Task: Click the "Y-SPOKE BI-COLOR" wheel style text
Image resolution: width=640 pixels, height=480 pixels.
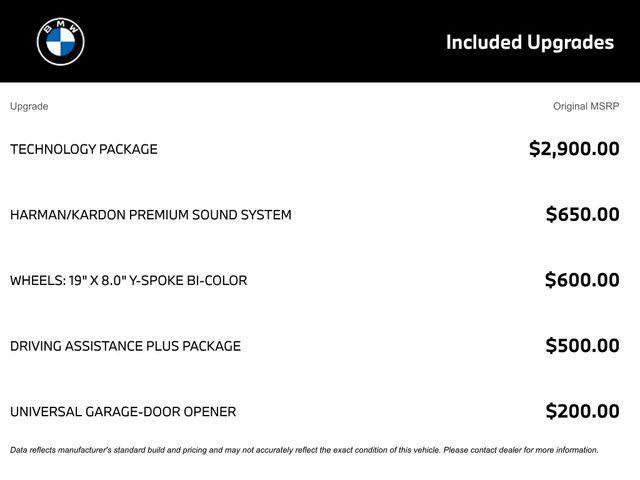Action: [x=190, y=280]
